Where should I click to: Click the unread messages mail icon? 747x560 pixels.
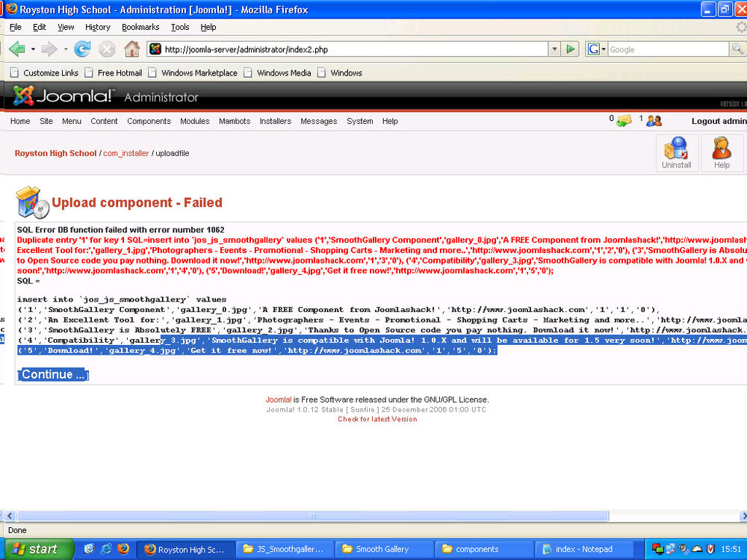click(624, 121)
